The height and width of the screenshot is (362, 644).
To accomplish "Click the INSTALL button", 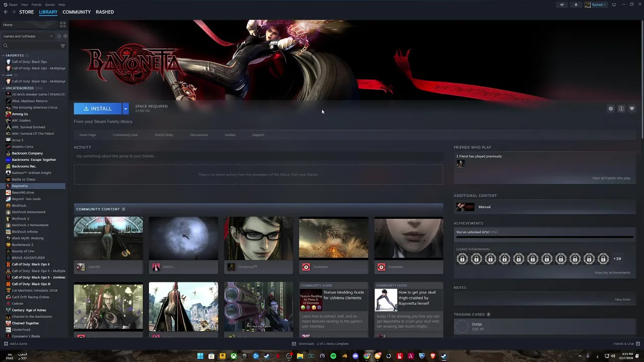I will 98,109.
